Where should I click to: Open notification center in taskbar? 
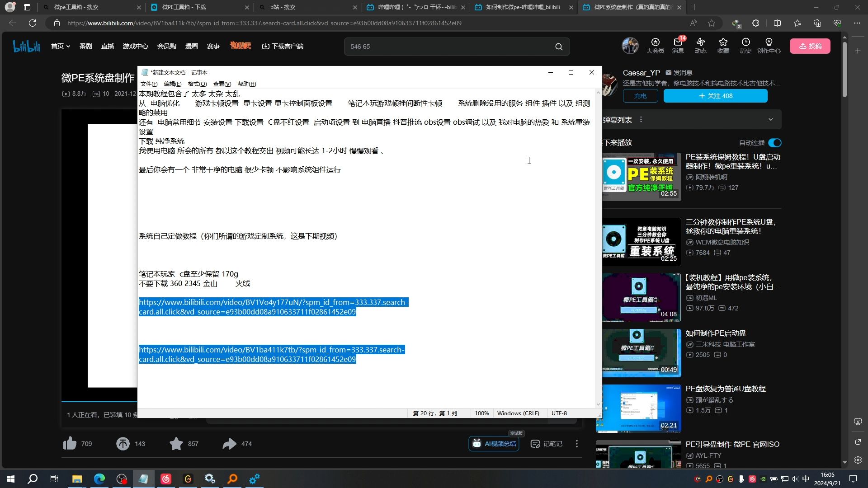point(853,479)
